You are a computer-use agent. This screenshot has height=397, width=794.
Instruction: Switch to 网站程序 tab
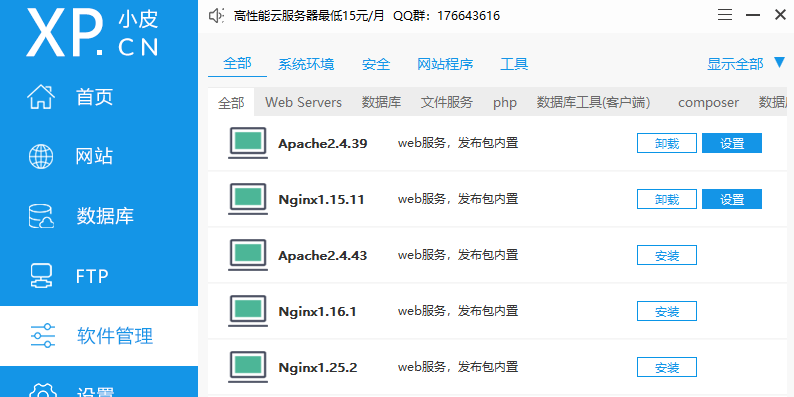click(x=445, y=64)
